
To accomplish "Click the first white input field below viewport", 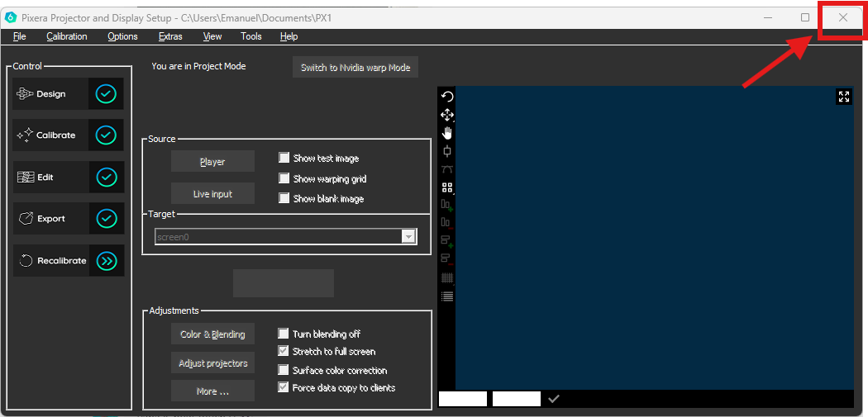I will (463, 399).
